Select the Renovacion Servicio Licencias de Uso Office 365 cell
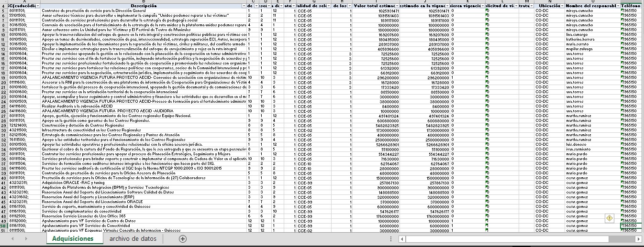Image resolution: width=644 pixels, height=247 pixels. [x=143, y=215]
